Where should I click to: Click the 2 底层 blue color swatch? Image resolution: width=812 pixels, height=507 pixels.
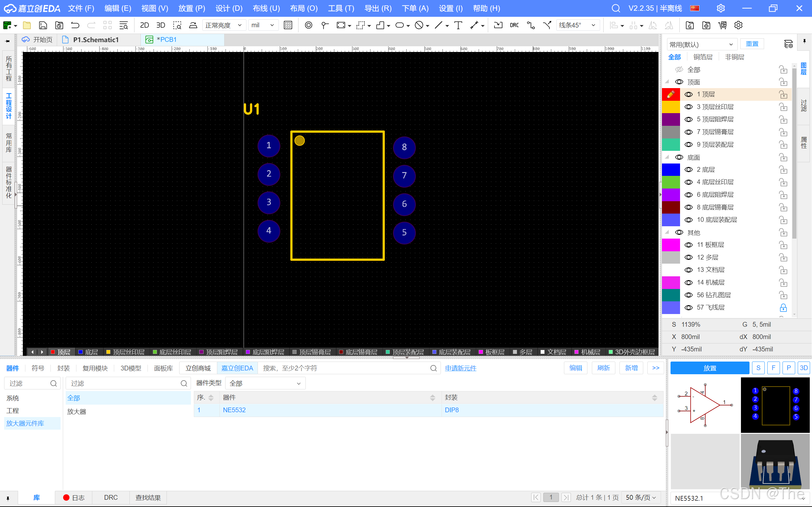(671, 170)
